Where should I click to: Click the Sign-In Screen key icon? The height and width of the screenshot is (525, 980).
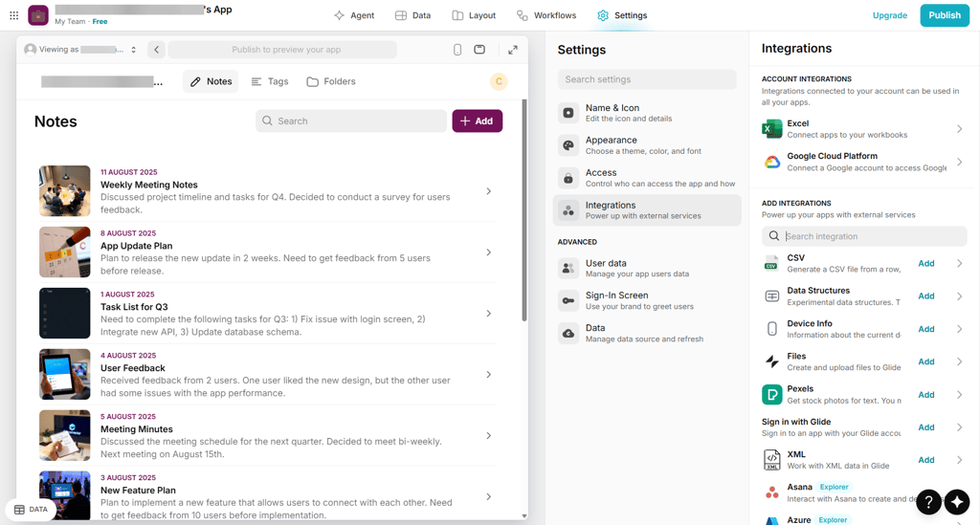point(568,301)
